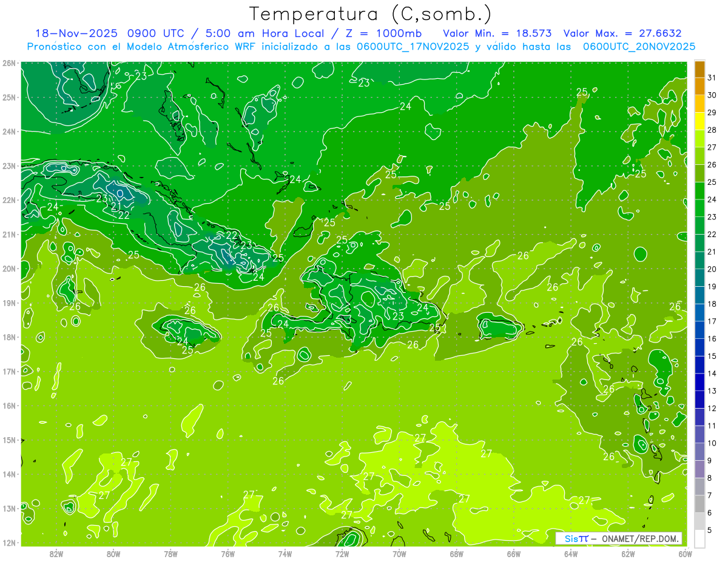The width and height of the screenshot is (728, 562).
Task: Click the legend value 19
Action: pyautogui.click(x=712, y=287)
